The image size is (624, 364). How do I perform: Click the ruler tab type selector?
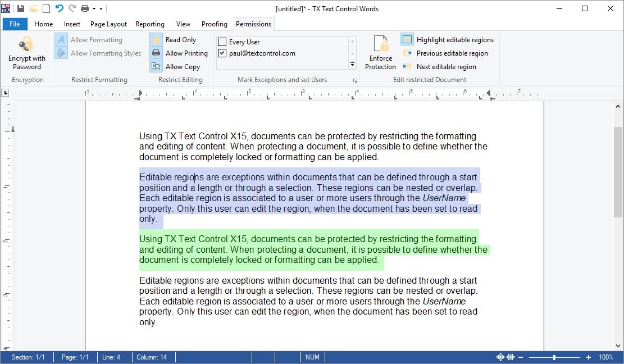tap(5, 93)
